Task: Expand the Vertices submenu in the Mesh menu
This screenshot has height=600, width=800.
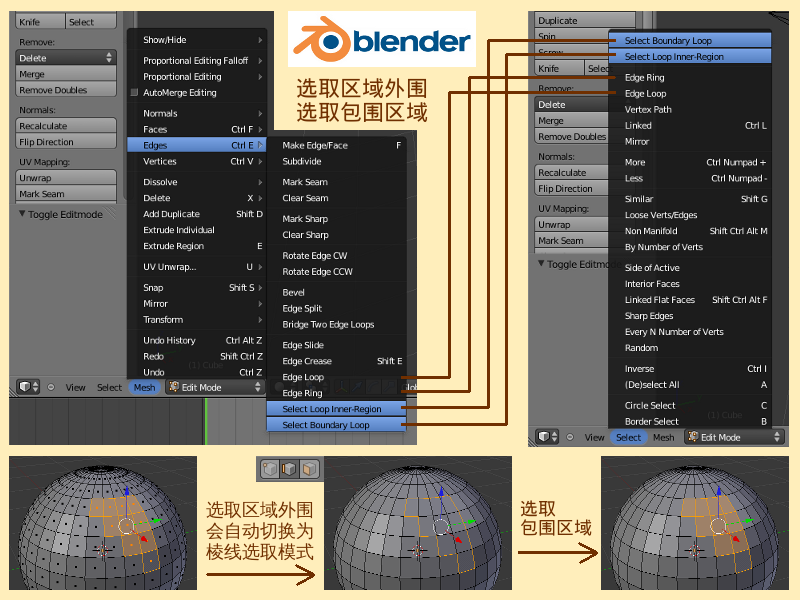Action: [x=197, y=161]
